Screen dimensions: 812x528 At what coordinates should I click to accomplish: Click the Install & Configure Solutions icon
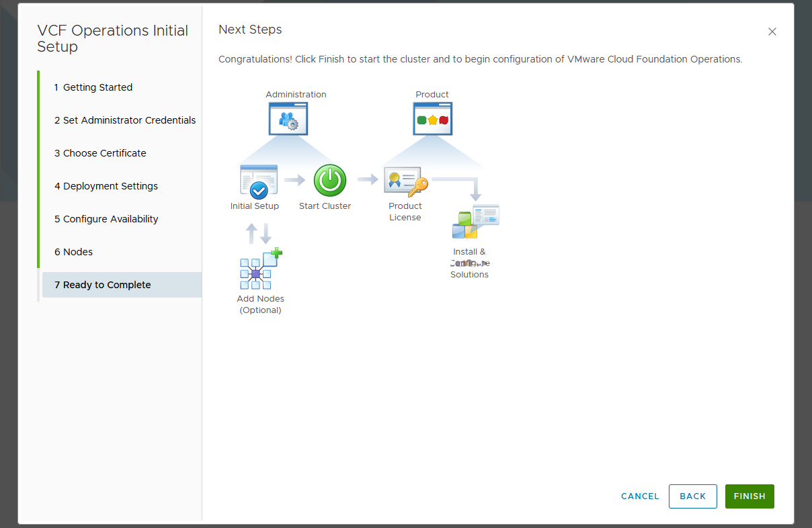point(475,222)
